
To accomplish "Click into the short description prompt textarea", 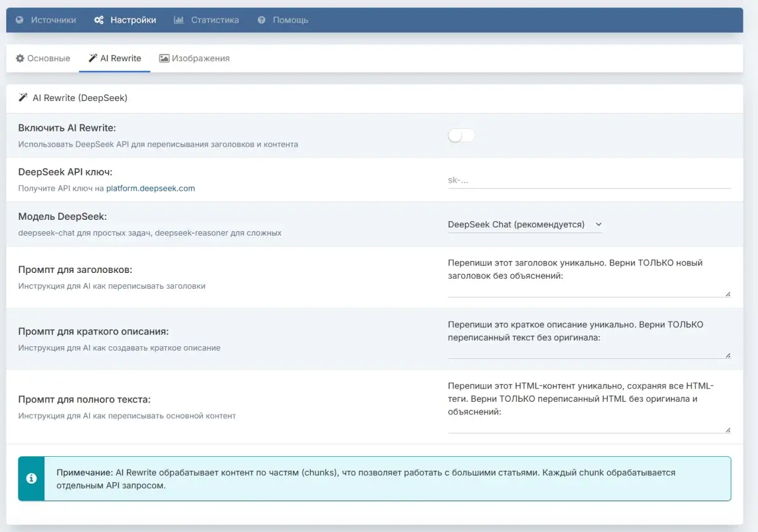I will (x=589, y=337).
